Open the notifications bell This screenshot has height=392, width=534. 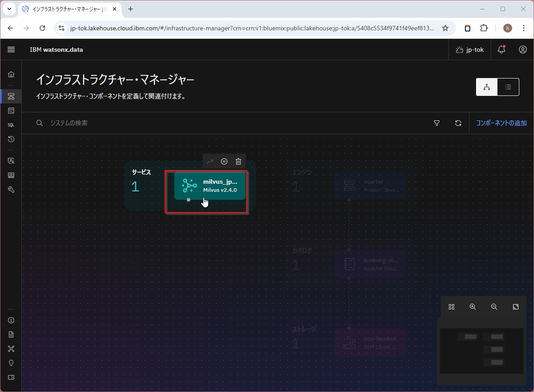(x=501, y=50)
